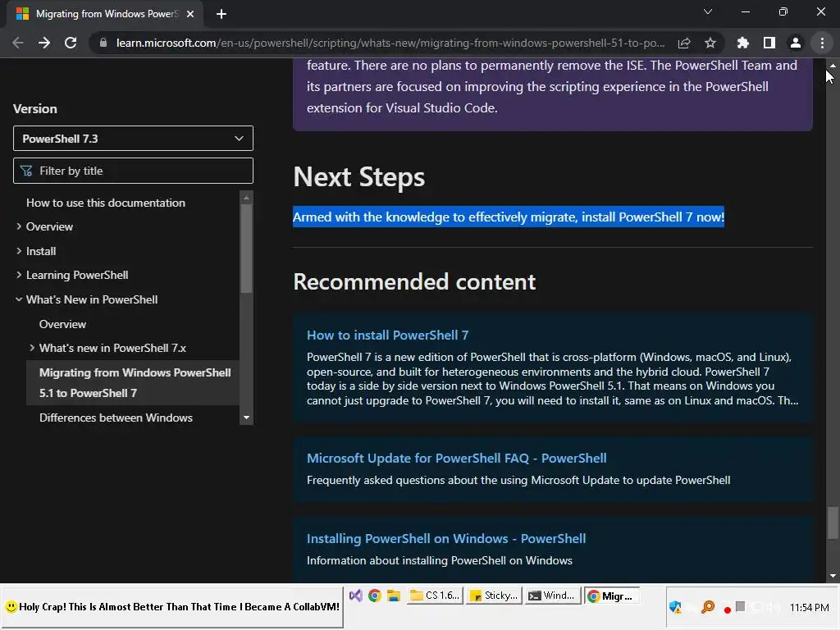Click sidebar scrollbar up arrow
This screenshot has width=840, height=630.
[246, 198]
